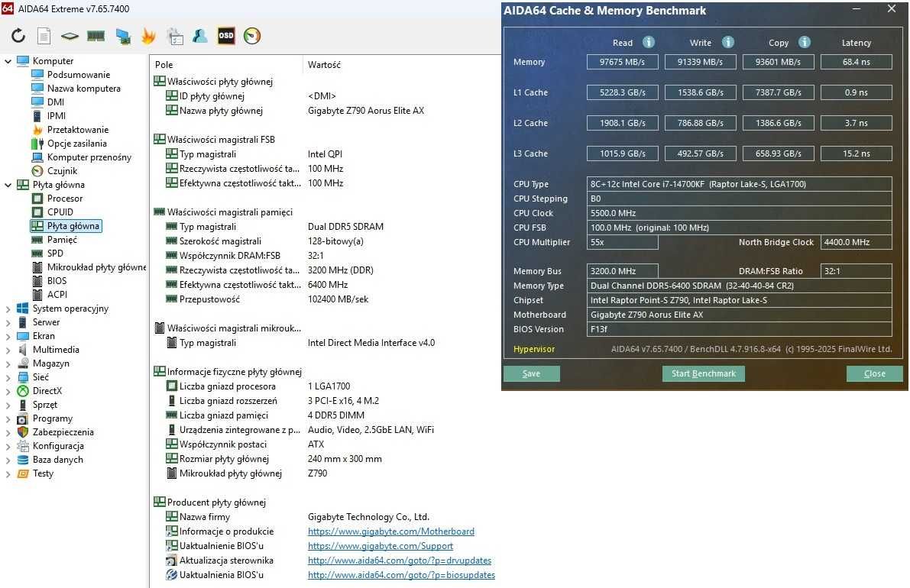Expand the Sprzęt node

pos(8,405)
